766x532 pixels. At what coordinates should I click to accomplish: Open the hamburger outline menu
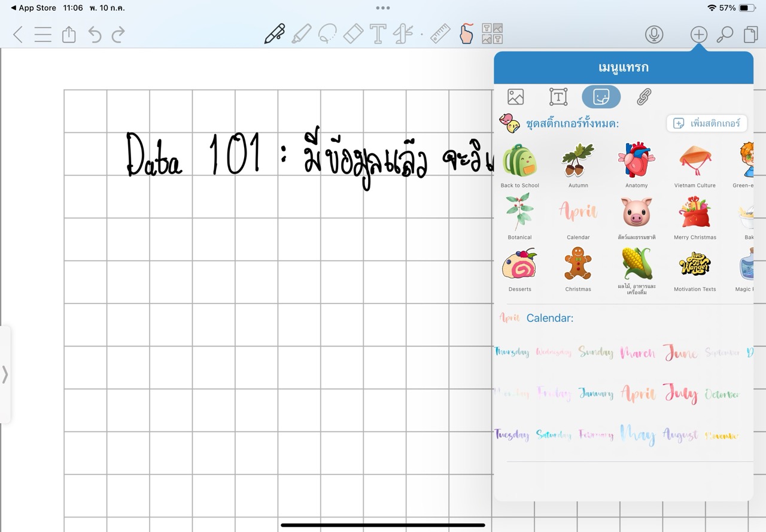point(42,35)
